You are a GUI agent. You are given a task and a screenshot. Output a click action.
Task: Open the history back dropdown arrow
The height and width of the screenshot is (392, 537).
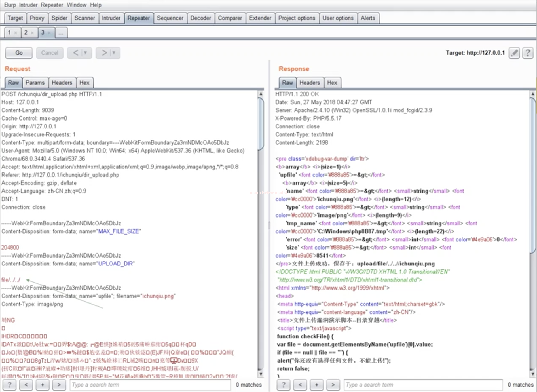pyautogui.click(x=85, y=53)
